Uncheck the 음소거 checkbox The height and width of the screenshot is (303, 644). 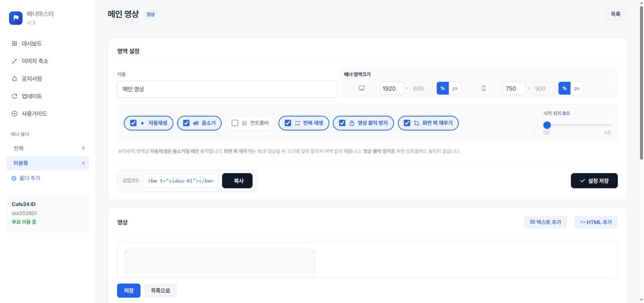186,123
